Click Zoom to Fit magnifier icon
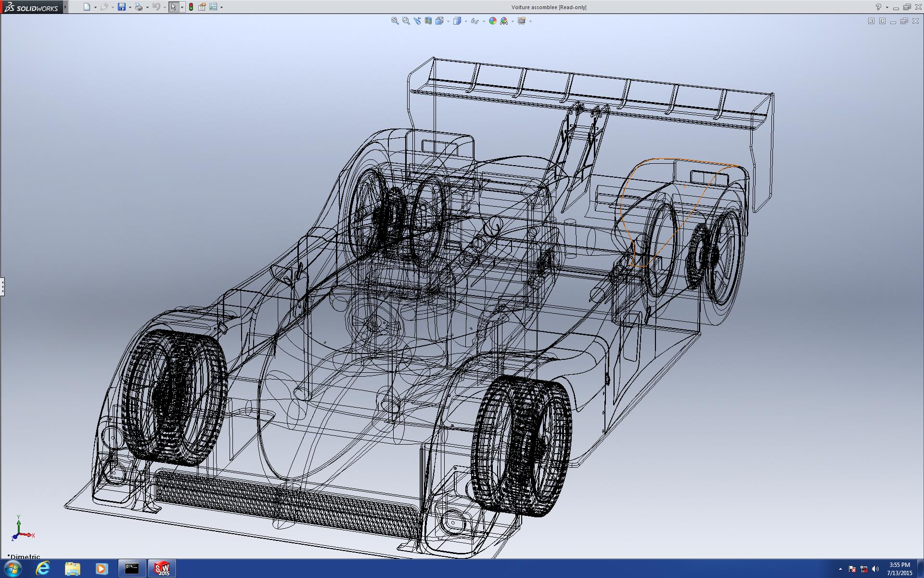 (x=395, y=21)
